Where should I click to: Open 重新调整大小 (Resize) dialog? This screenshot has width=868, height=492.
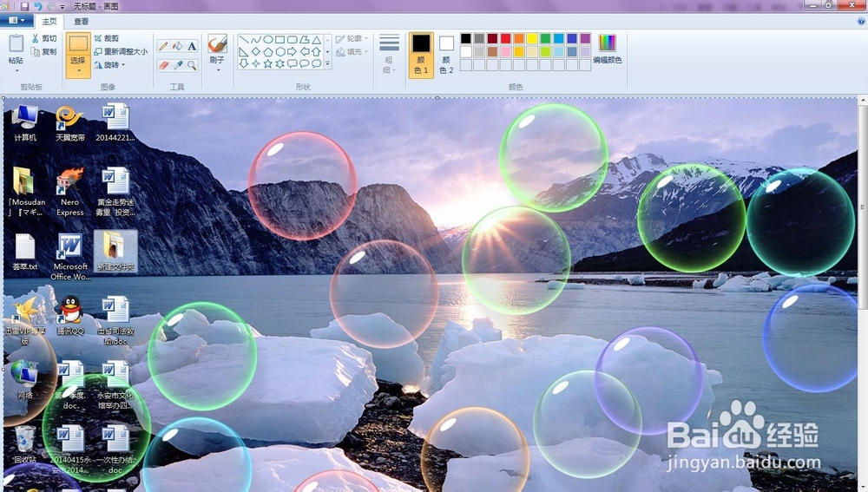[x=121, y=51]
